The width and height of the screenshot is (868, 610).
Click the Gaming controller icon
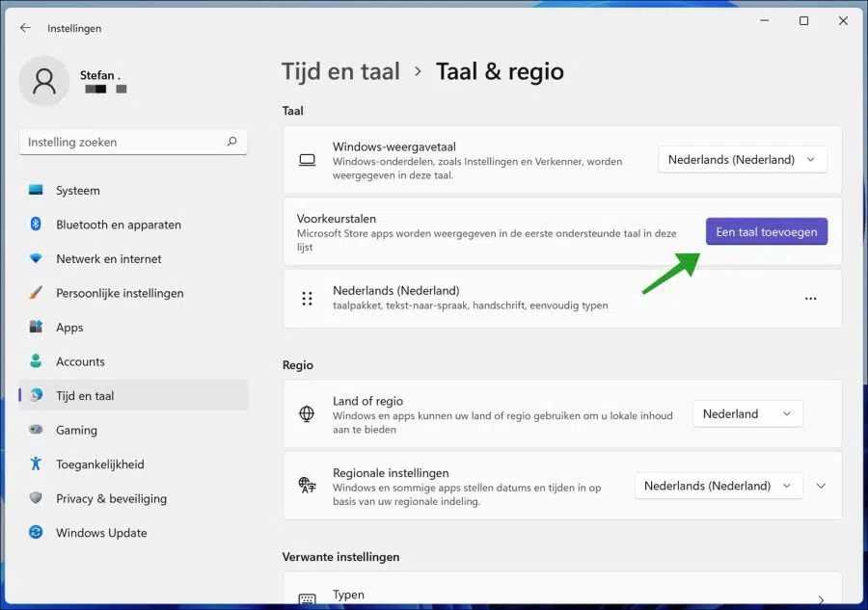click(x=36, y=429)
